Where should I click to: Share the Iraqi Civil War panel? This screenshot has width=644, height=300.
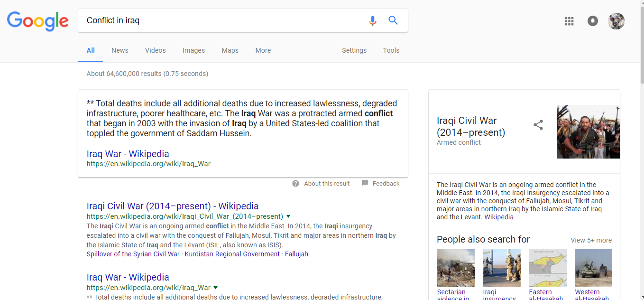click(x=538, y=125)
